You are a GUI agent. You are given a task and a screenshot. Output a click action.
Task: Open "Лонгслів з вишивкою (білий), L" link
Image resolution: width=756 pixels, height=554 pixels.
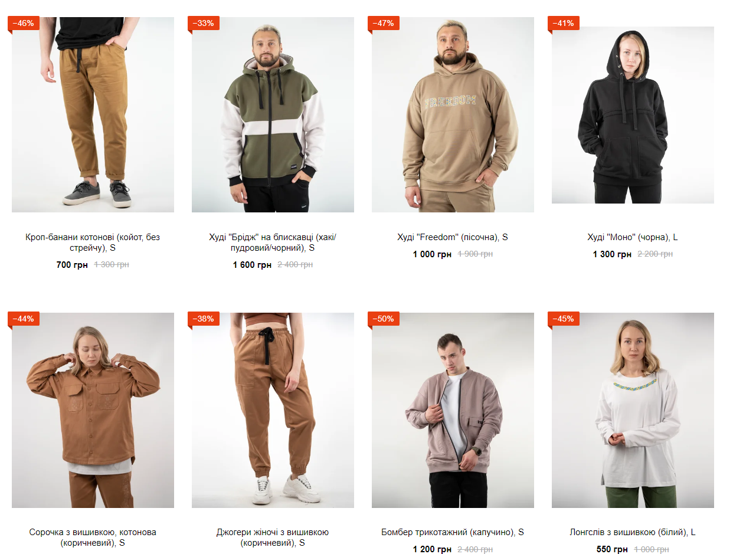click(633, 532)
